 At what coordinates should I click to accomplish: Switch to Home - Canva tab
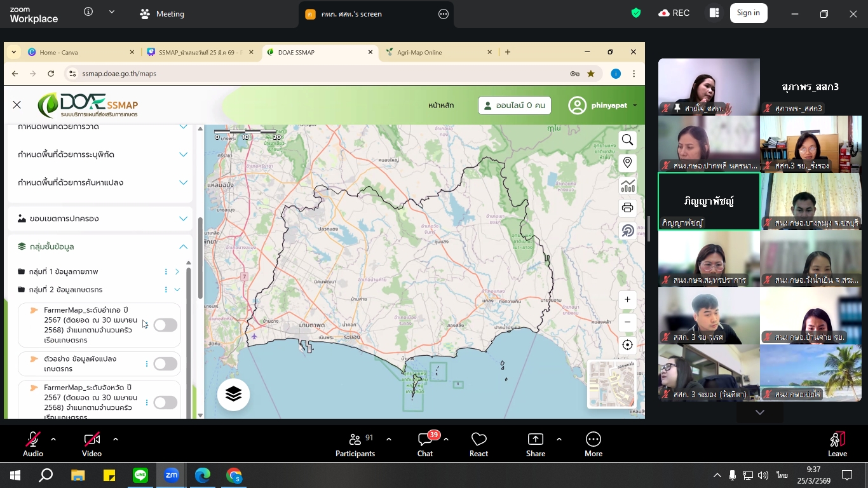pos(80,52)
